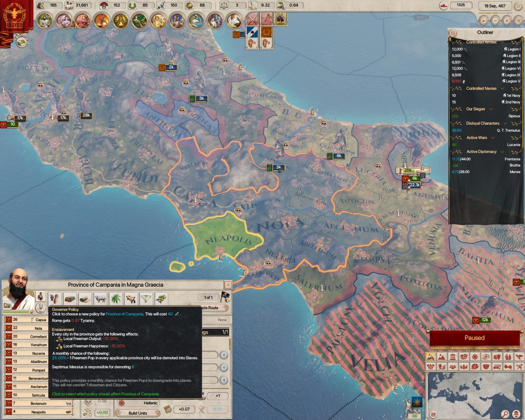The image size is (525, 420).
Task: Increase game speed with plus button
Action: point(507,21)
